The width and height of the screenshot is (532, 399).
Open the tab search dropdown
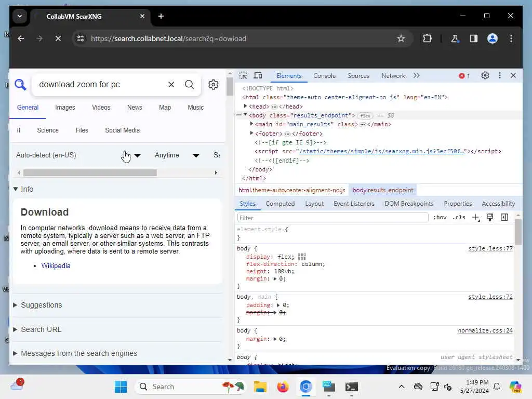point(20,16)
